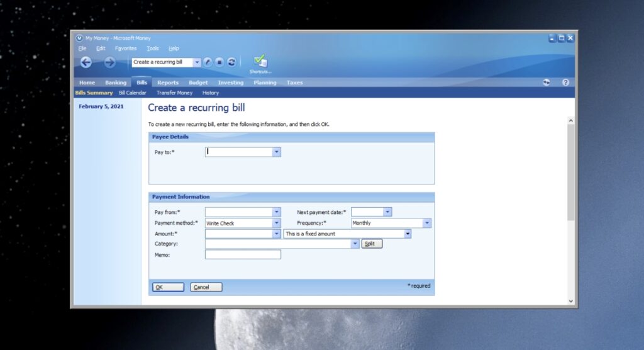This screenshot has width=644, height=350.
Task: Click the sync arrows icon near Help
Action: point(547,82)
